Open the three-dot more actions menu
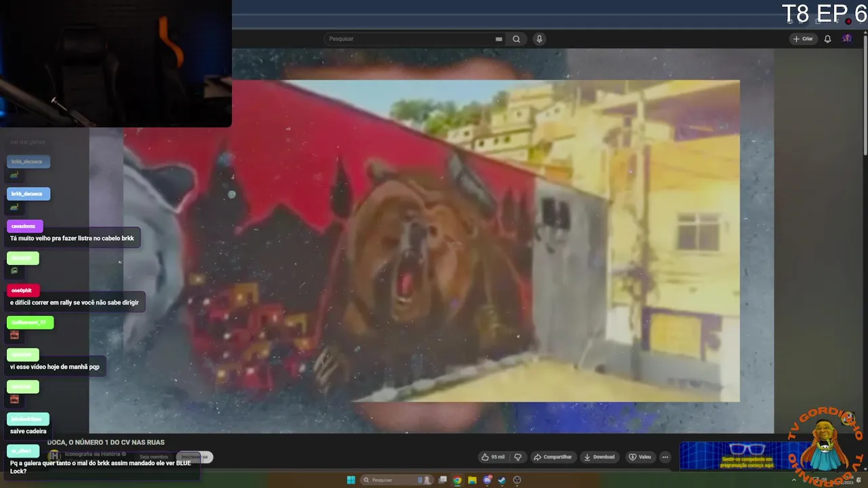This screenshot has height=488, width=868. (x=665, y=457)
